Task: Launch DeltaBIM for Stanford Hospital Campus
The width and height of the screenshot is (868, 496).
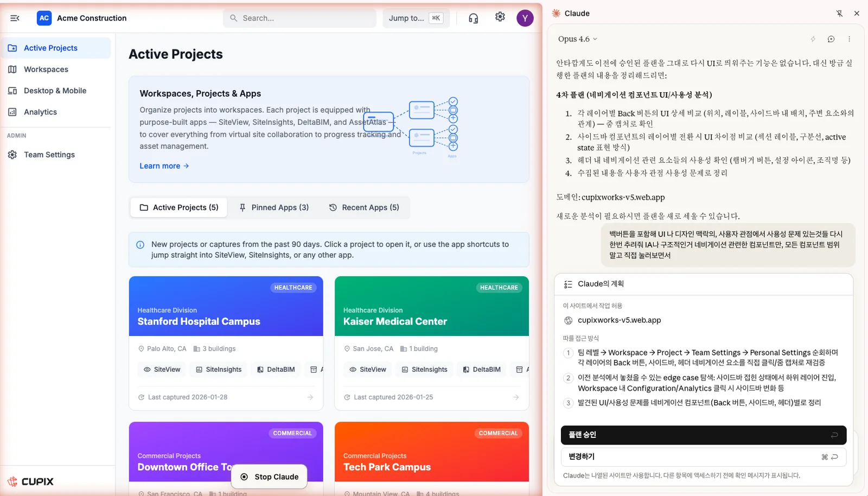Action: point(276,370)
